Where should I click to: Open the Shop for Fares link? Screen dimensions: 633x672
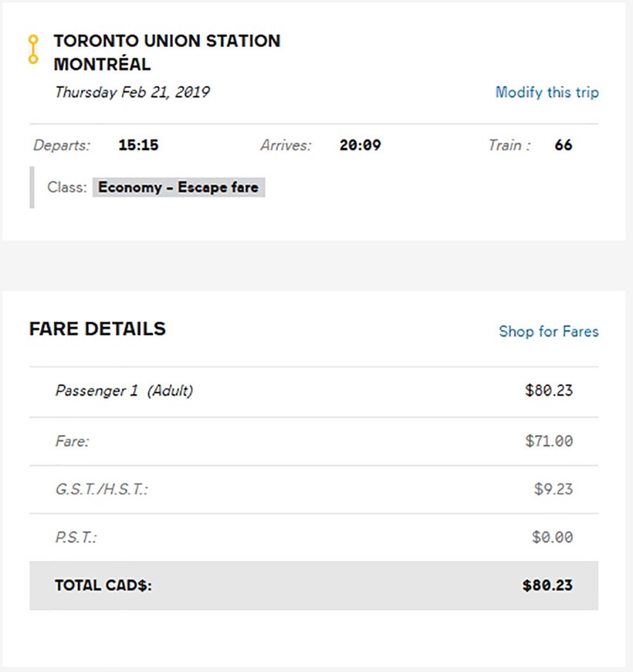tap(548, 332)
